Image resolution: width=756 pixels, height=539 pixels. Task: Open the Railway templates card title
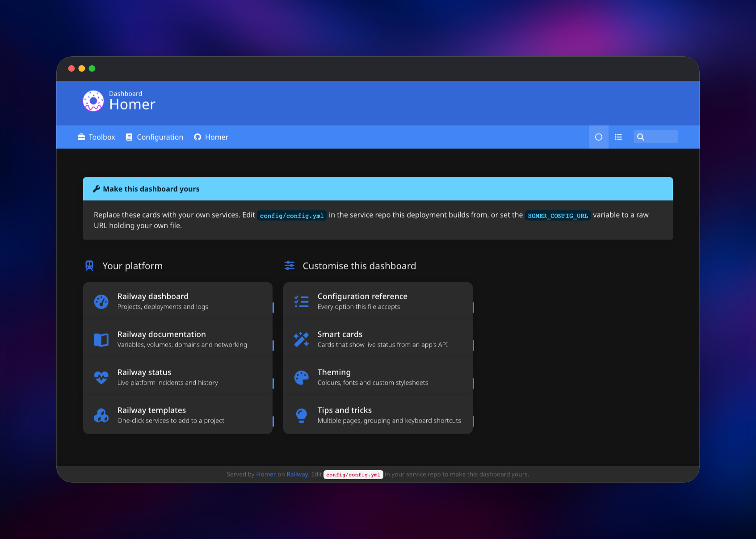pyautogui.click(x=151, y=410)
